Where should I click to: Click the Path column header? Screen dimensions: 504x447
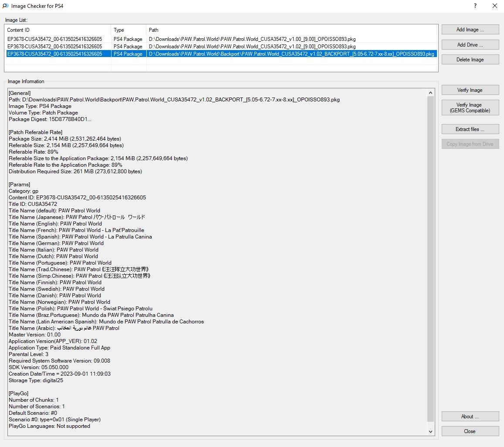point(291,30)
